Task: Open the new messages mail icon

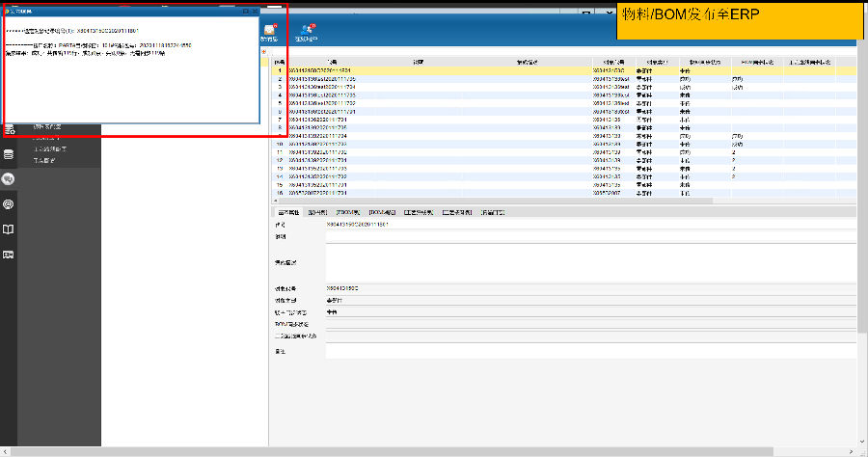Action: point(270,32)
